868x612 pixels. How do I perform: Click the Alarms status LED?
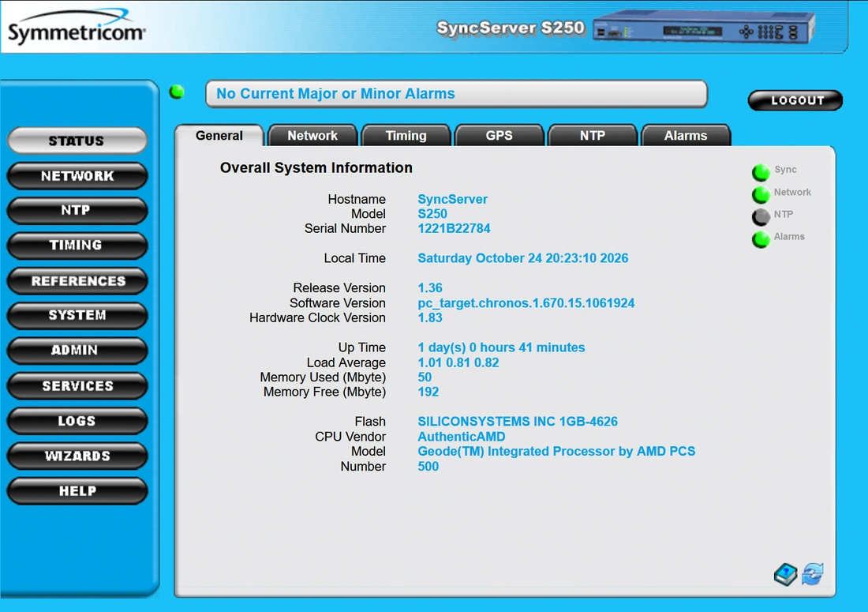point(761,239)
